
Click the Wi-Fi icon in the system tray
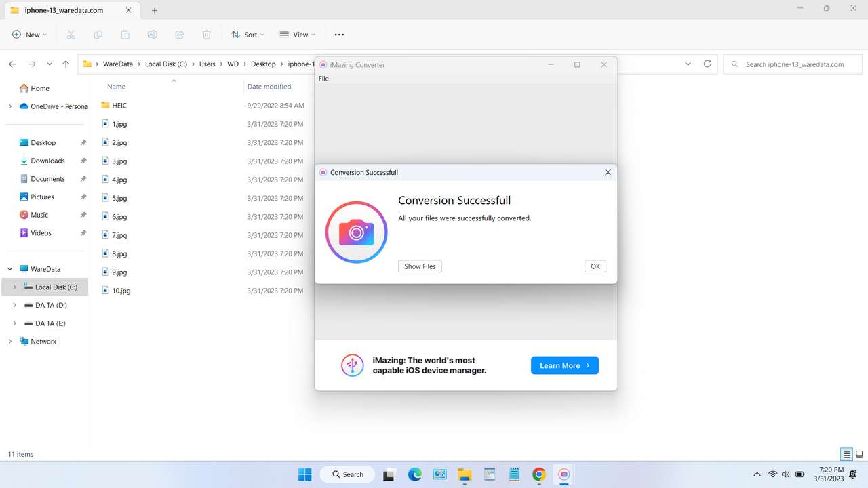point(772,474)
